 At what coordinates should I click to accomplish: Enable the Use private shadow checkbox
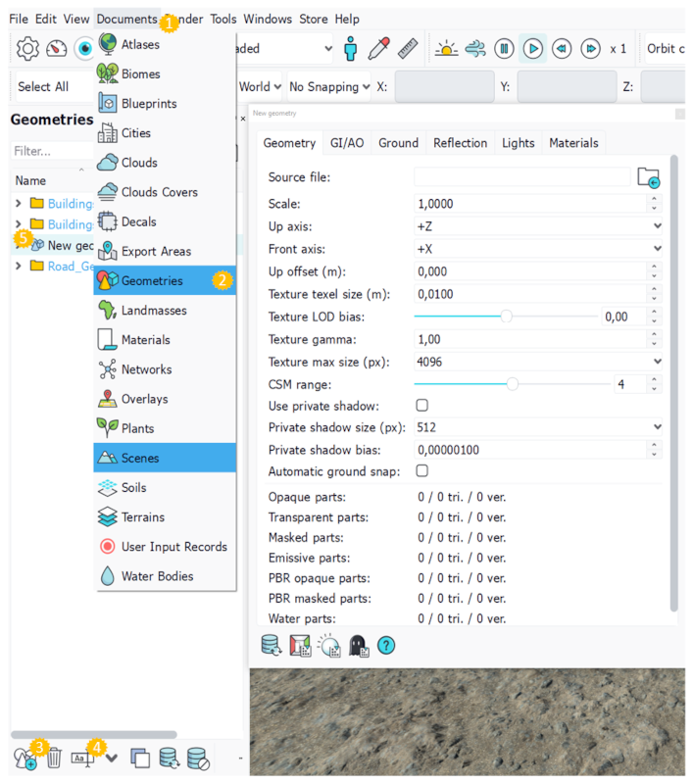(422, 405)
